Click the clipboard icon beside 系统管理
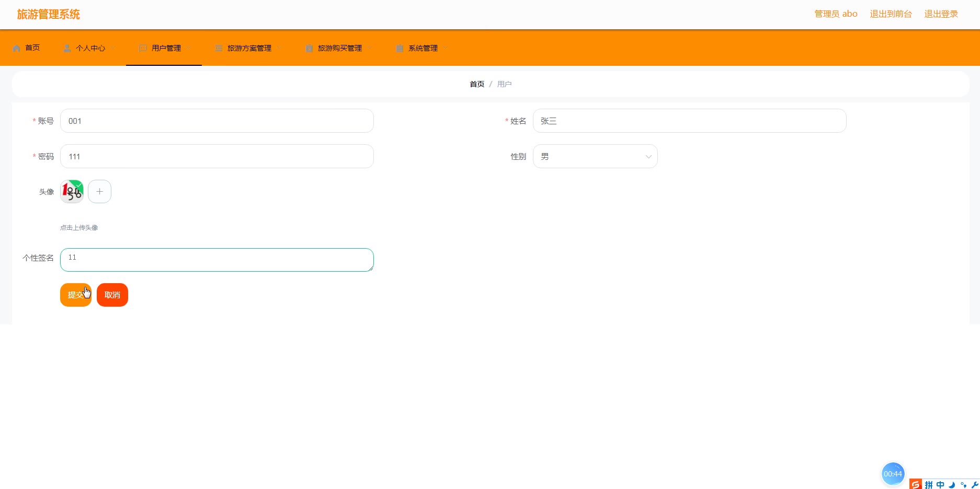The image size is (980, 489). [x=400, y=48]
